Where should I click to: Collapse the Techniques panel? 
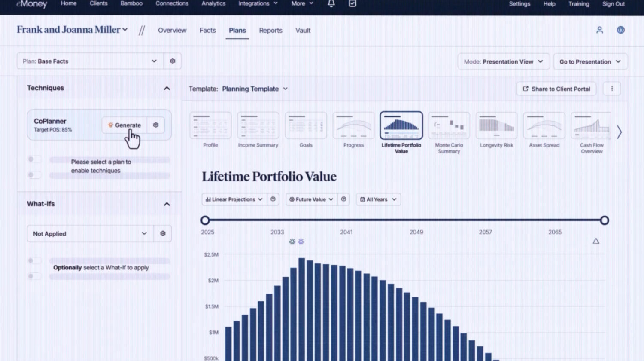pos(167,88)
